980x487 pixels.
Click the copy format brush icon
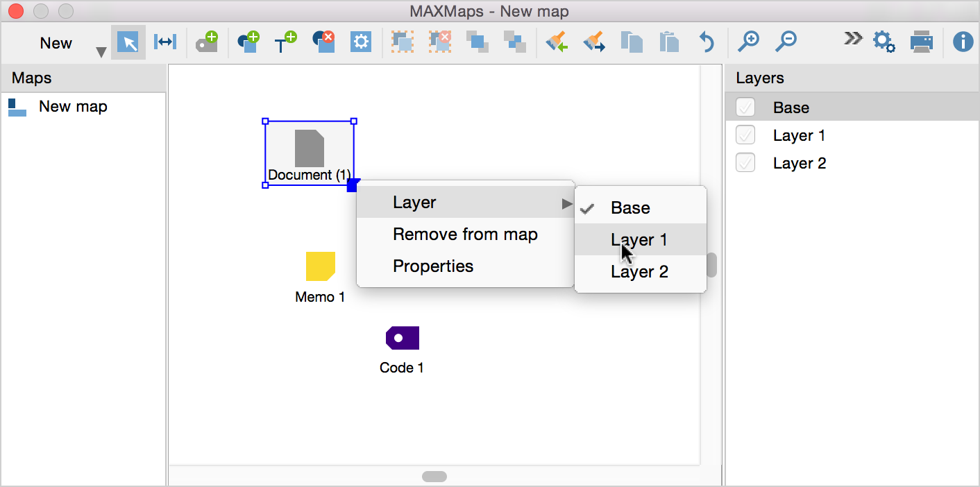pyautogui.click(x=557, y=42)
